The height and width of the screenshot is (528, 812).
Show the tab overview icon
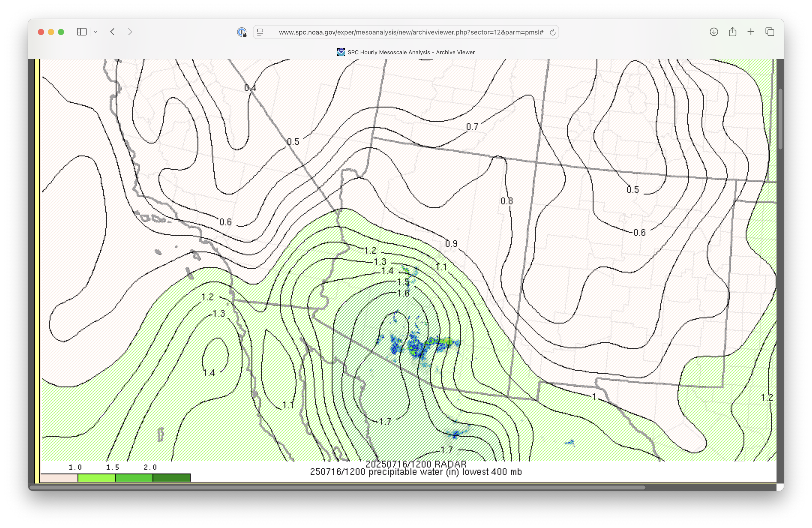click(770, 32)
